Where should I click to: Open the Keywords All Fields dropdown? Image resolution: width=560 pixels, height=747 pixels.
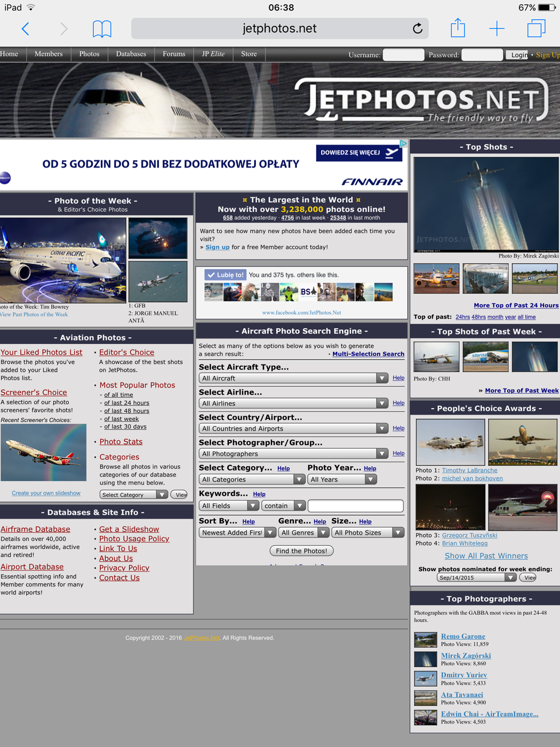point(229,506)
